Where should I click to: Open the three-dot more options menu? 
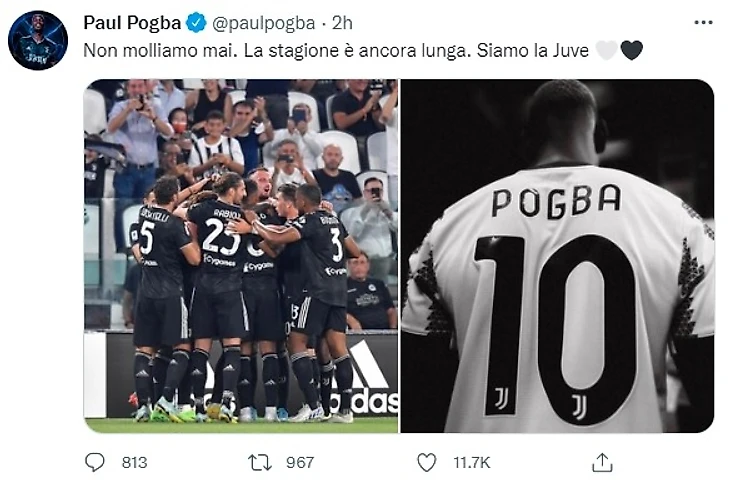[703, 22]
